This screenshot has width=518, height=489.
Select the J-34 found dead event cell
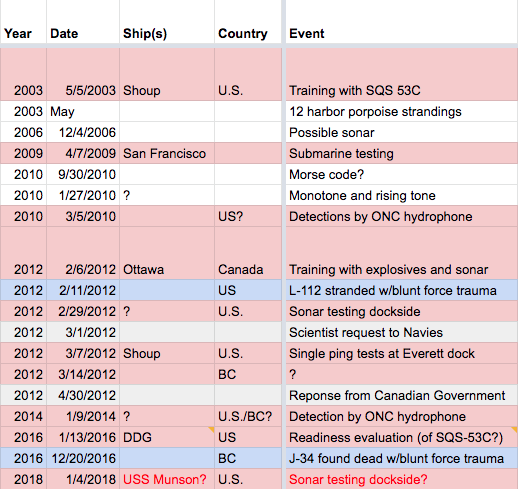click(x=402, y=458)
